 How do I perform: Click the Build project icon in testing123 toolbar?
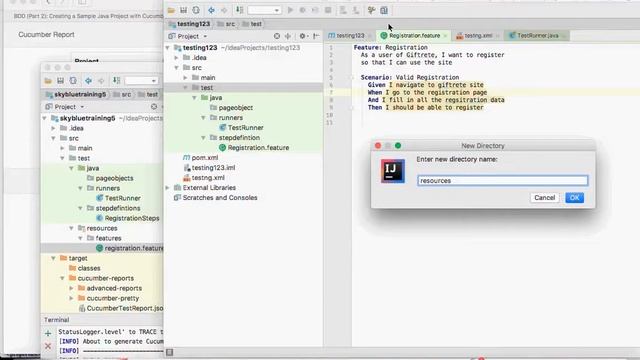pos(240,10)
